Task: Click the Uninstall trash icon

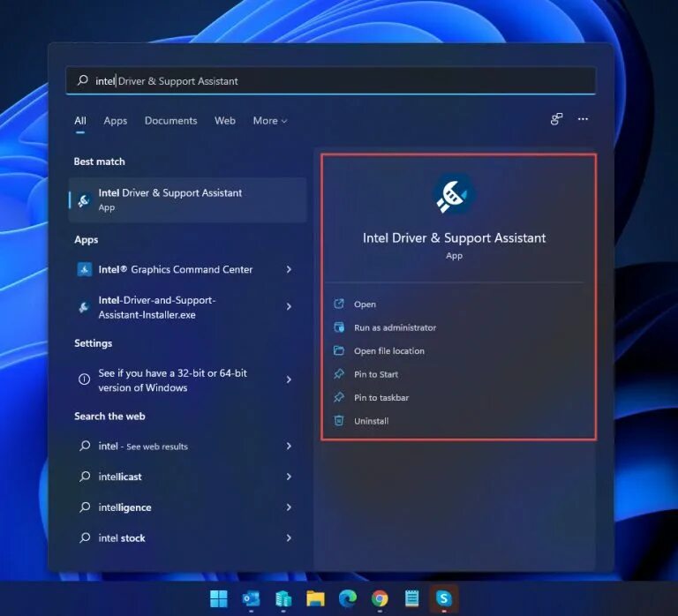Action: point(339,421)
